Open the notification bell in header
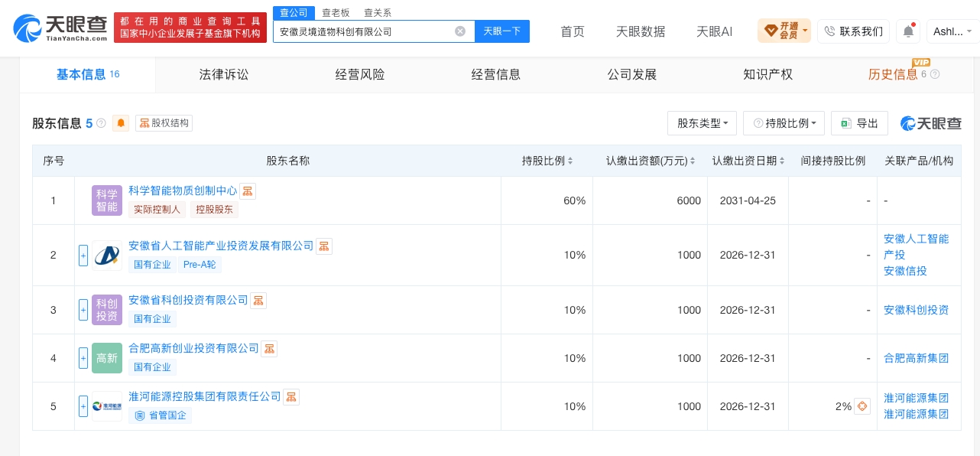Screen dimensions: 980x456 (908, 31)
